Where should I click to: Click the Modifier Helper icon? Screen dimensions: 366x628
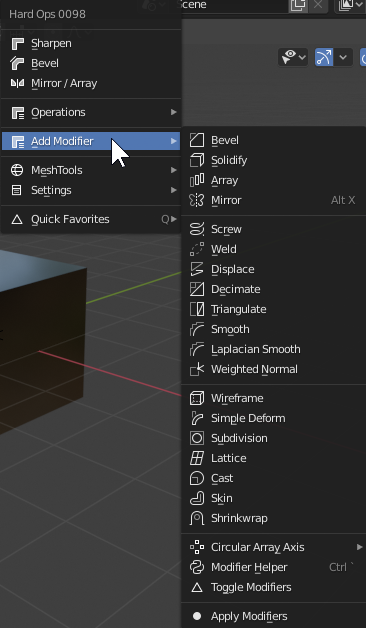[197, 567]
